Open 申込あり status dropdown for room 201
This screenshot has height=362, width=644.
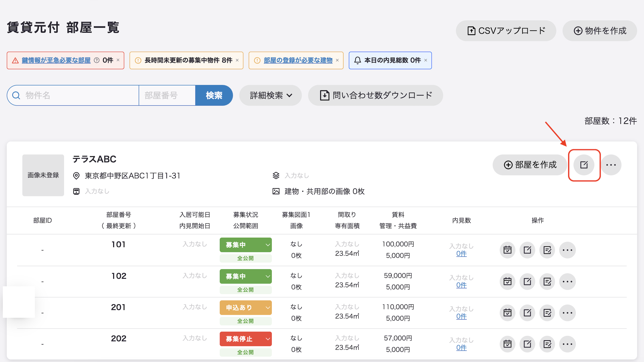[245, 308]
